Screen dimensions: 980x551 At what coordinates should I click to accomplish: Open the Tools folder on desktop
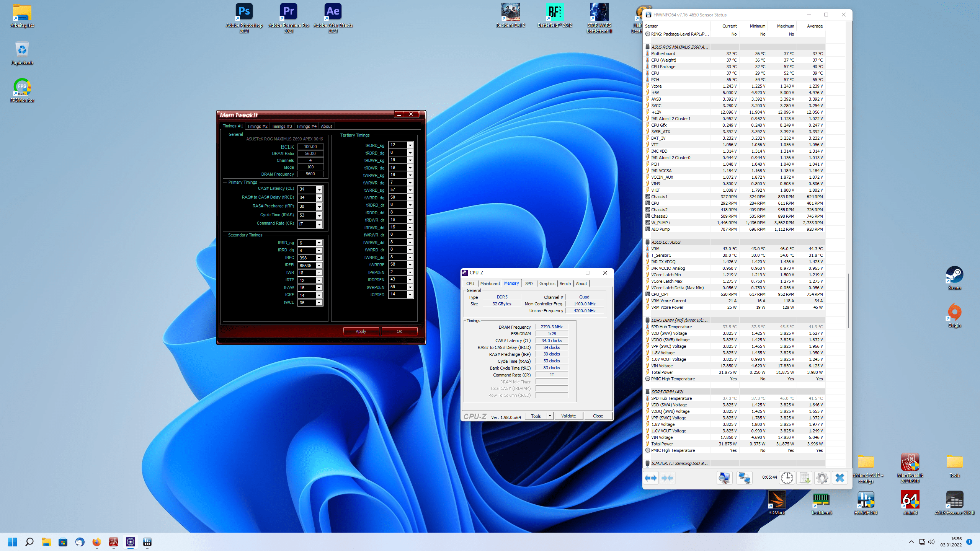pyautogui.click(x=954, y=465)
